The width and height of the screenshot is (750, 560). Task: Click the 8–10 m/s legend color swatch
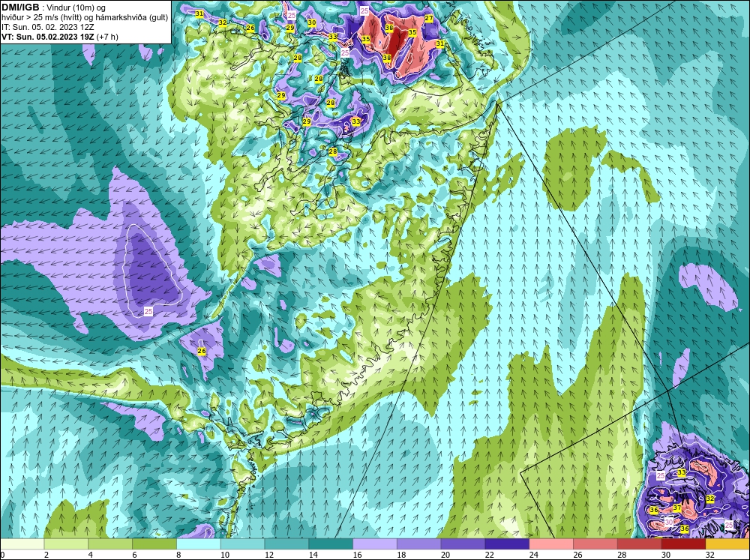tap(199, 544)
